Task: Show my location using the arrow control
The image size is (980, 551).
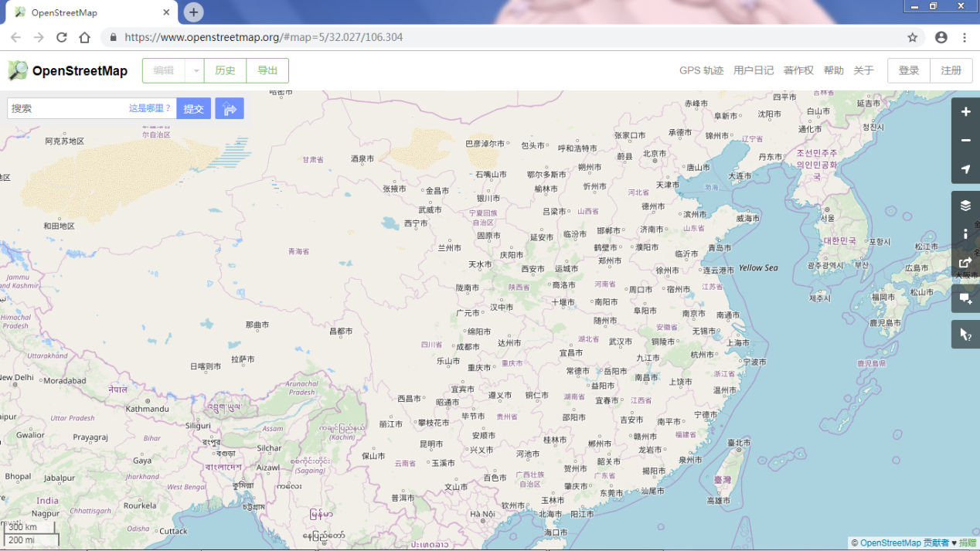Action: [x=965, y=169]
